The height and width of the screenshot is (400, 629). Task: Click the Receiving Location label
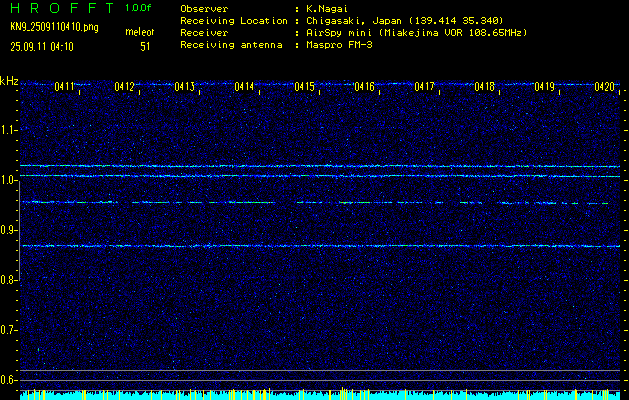point(234,21)
